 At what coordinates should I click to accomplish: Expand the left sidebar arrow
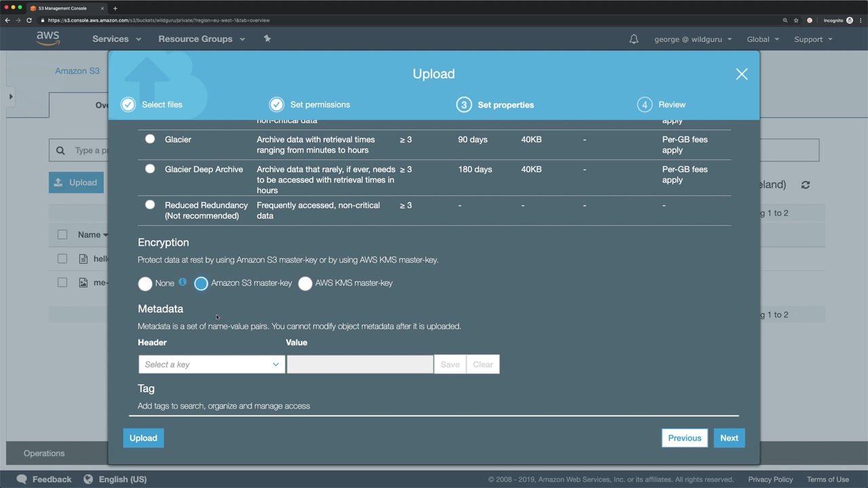(10, 96)
